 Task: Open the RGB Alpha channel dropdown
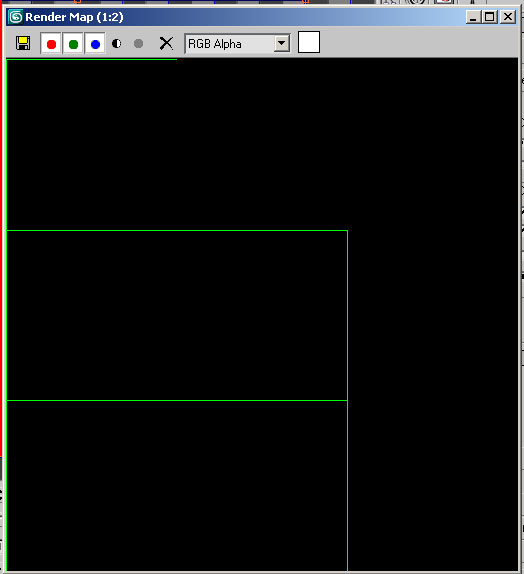pos(282,44)
